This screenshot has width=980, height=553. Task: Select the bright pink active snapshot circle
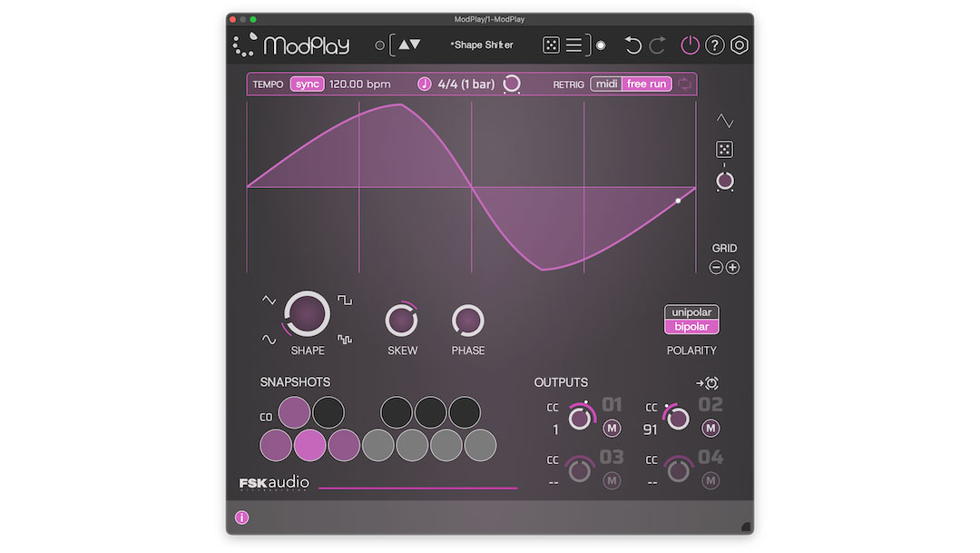[309, 446]
